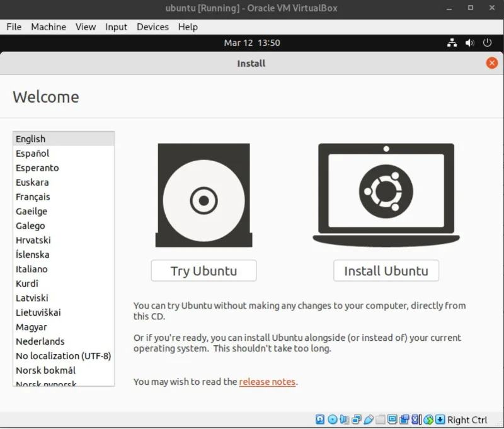The height and width of the screenshot is (429, 504).
Task: Open the Help menu
Action: coord(188,27)
